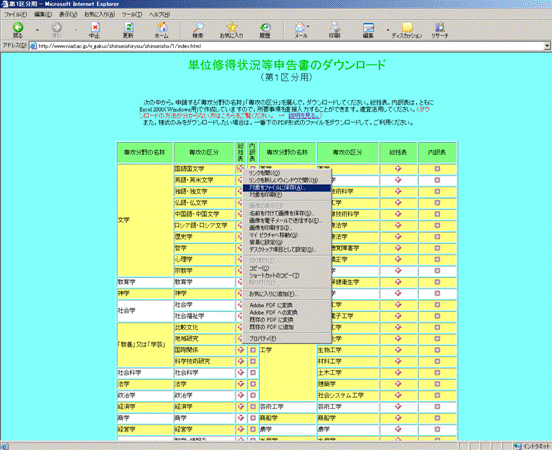The image size is (552, 450).
Task: Select 対象をファイルに保存(A) in context menu
Action: (x=287, y=188)
